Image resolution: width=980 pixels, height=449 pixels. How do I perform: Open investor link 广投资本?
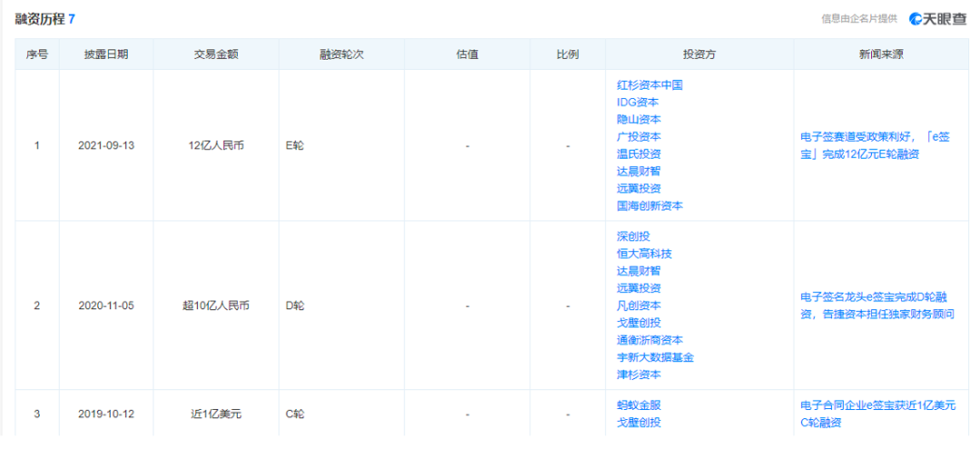pyautogui.click(x=639, y=136)
